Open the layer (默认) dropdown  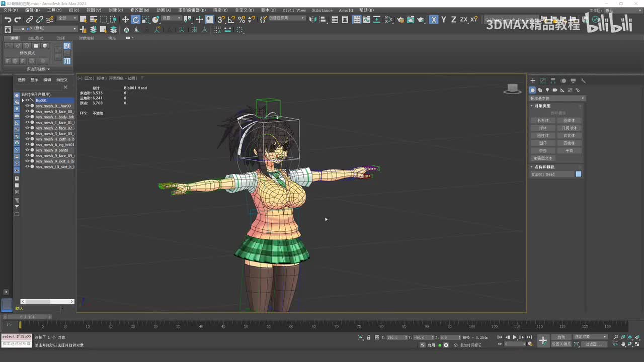44,29
